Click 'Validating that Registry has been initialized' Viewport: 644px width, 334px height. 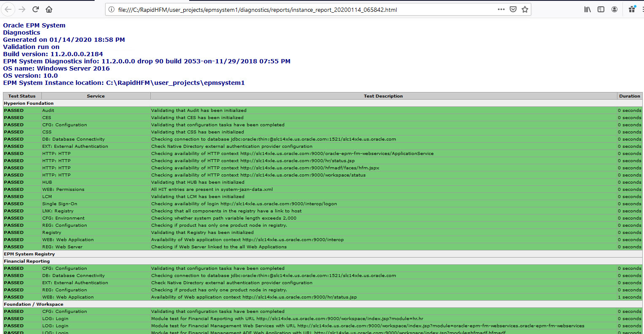[202, 232]
